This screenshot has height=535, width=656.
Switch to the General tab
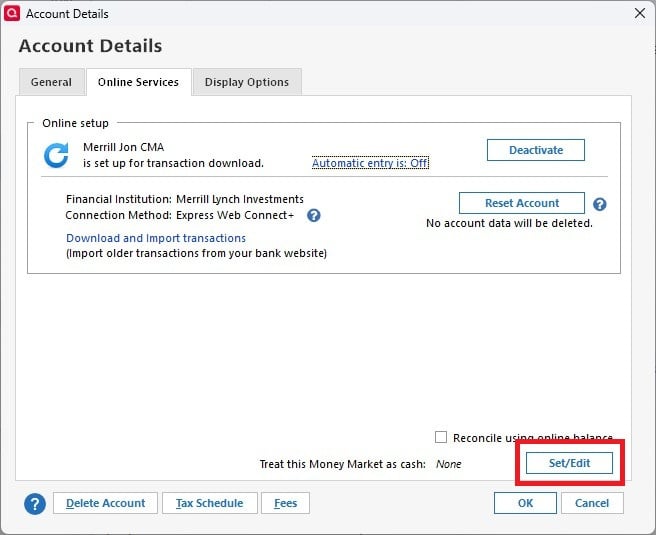tap(51, 82)
